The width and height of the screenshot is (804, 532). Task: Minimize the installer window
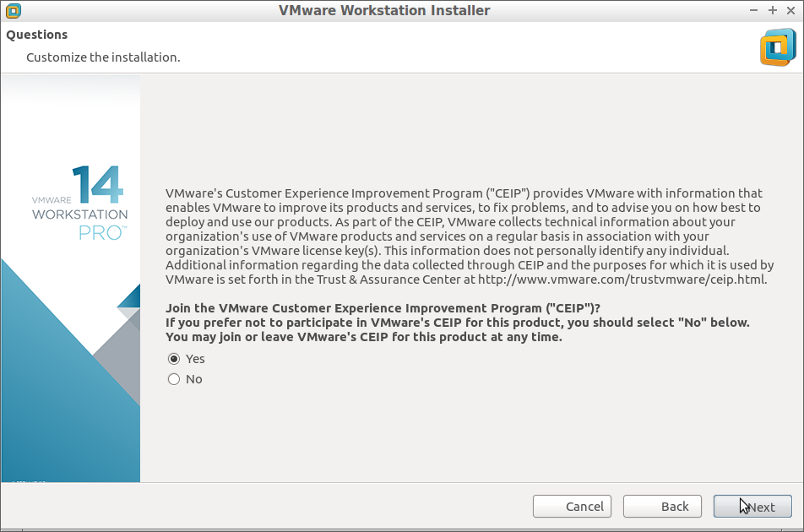coord(753,10)
